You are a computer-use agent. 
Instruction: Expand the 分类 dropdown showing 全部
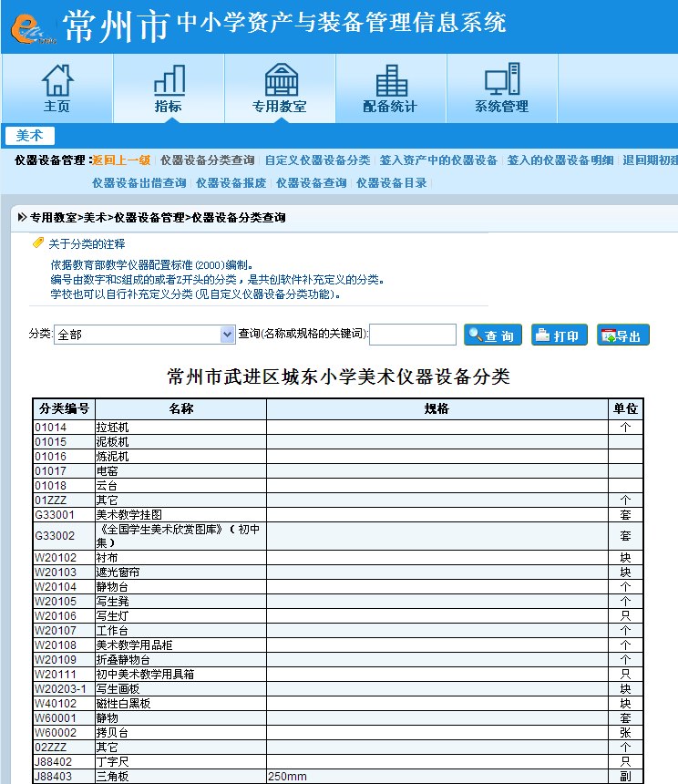pyautogui.click(x=144, y=335)
